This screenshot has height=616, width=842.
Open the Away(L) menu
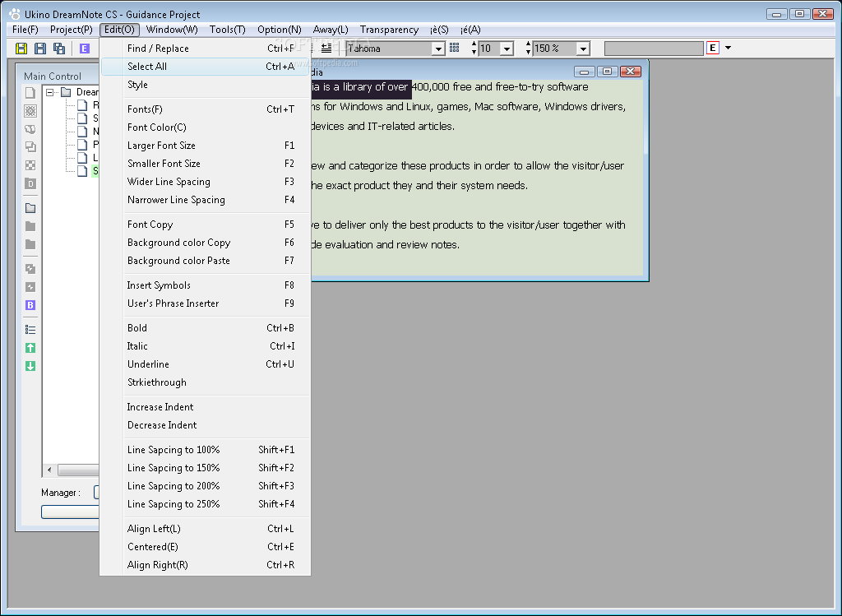(x=331, y=30)
